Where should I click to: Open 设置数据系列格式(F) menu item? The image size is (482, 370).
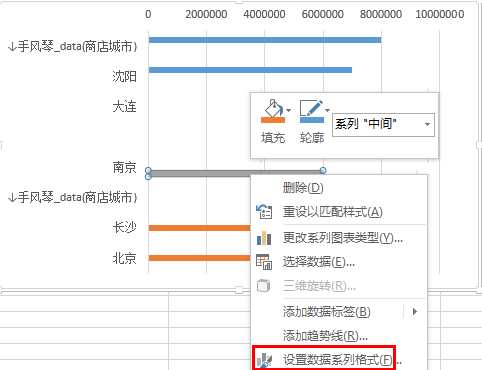click(x=342, y=360)
